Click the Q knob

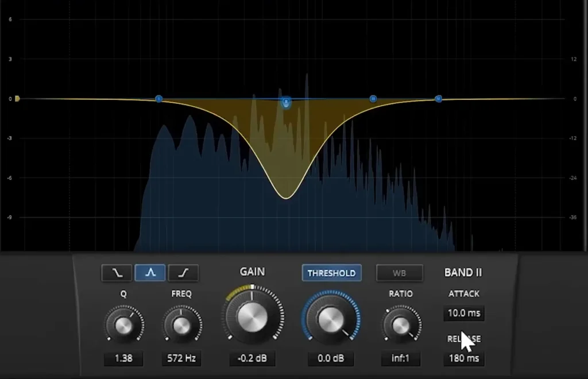124,325
